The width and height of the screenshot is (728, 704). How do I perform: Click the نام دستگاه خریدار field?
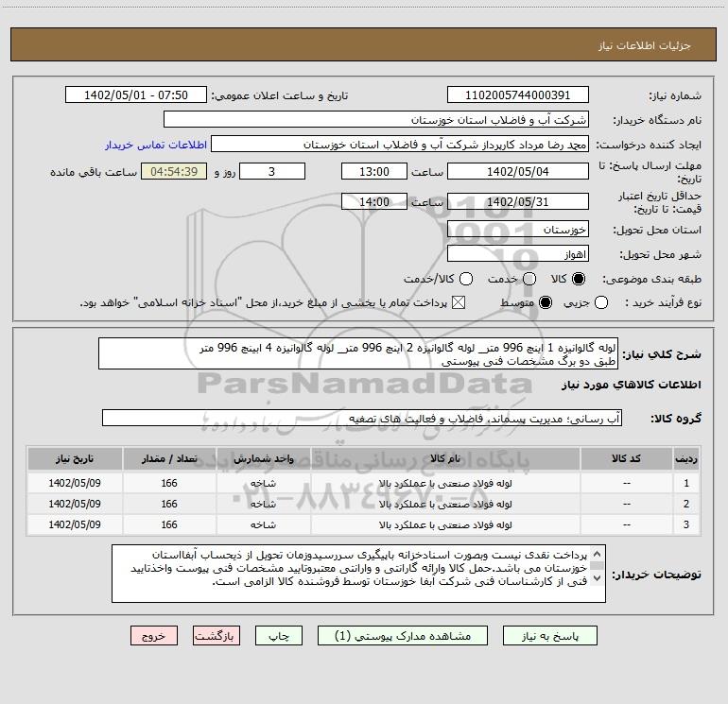(x=376, y=119)
